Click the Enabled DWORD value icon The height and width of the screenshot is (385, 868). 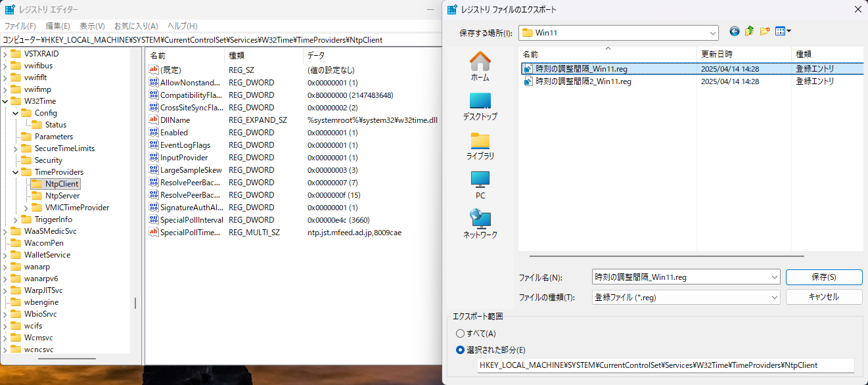tap(154, 133)
